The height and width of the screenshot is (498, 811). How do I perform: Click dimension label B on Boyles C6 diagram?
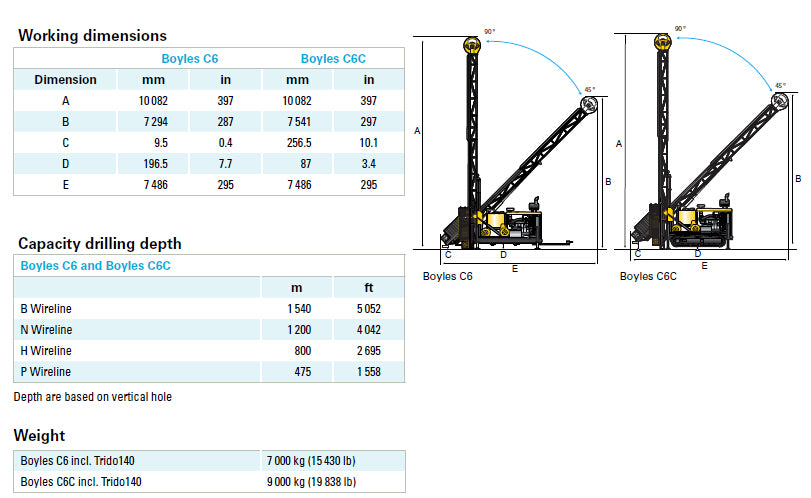pyautogui.click(x=608, y=182)
